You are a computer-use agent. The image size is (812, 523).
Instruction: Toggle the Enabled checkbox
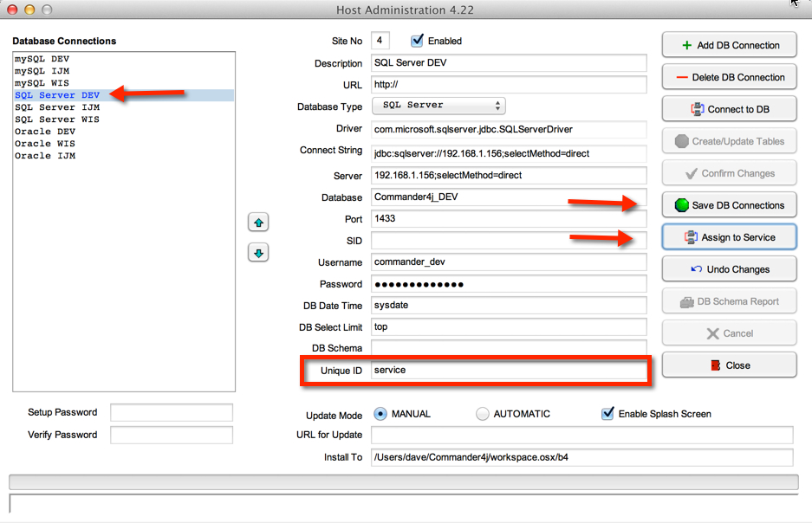click(418, 41)
